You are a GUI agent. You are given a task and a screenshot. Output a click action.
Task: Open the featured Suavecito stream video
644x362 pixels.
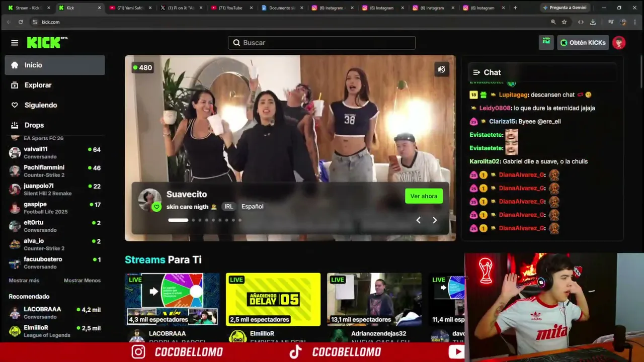(x=290, y=148)
